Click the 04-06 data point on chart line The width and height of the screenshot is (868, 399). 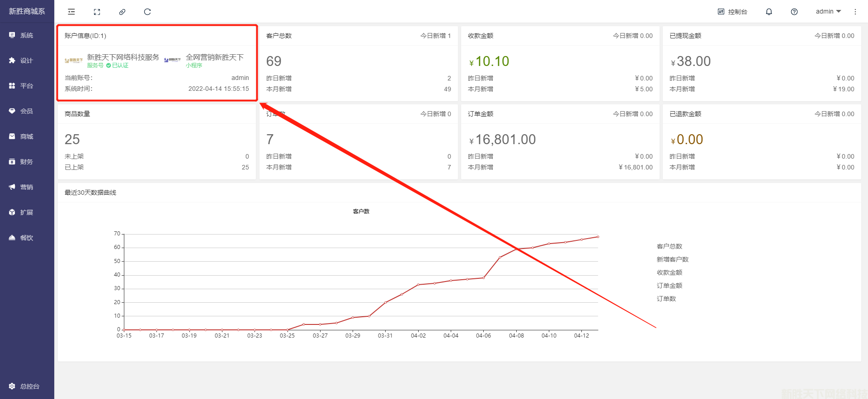coord(484,277)
